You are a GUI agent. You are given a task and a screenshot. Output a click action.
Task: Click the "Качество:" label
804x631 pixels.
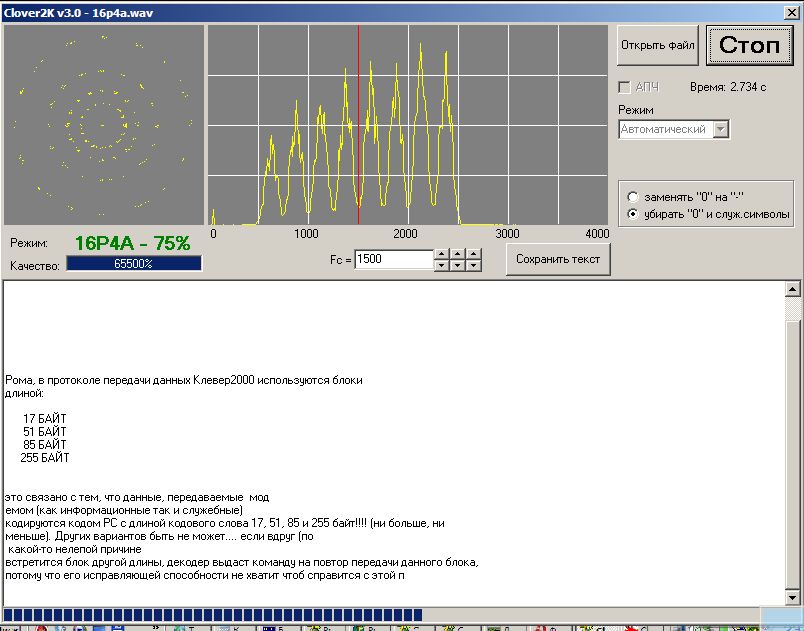[34, 266]
